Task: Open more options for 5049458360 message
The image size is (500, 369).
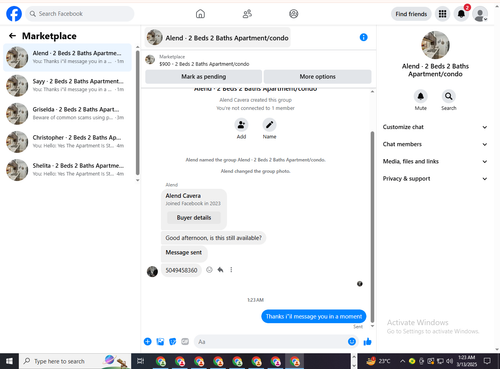Action: point(231,270)
